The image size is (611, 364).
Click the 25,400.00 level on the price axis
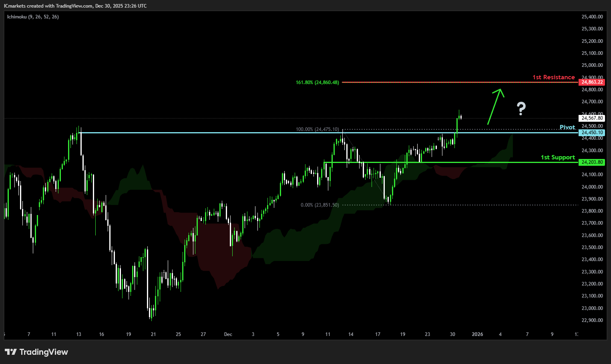pos(592,17)
